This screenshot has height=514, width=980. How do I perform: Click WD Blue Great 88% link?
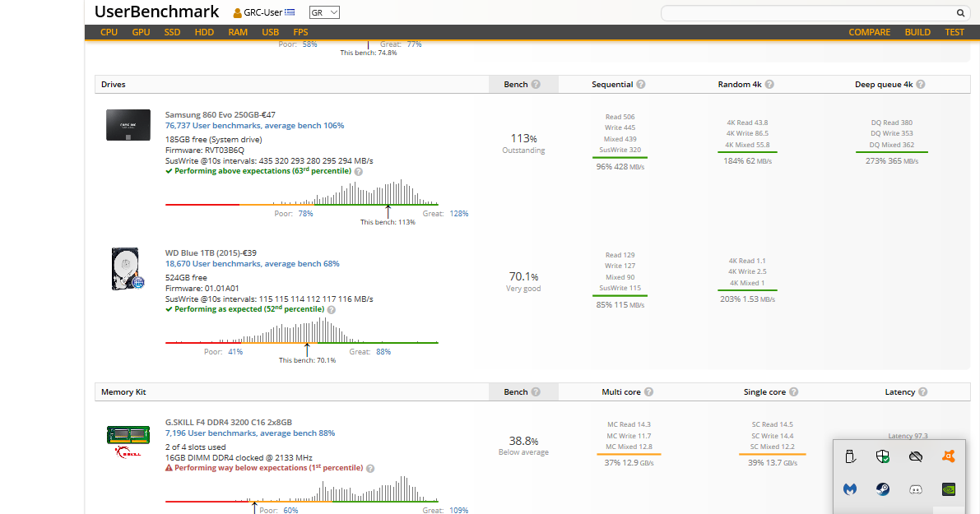(x=383, y=352)
